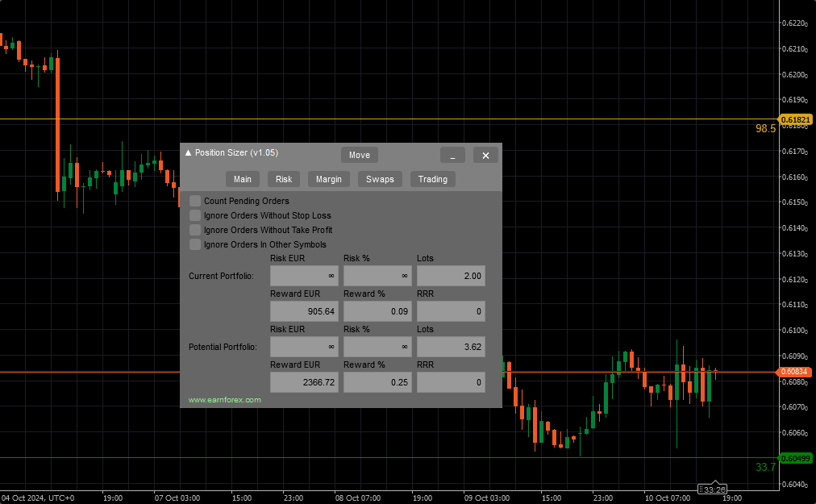
Task: Close the Position Sizer panel
Action: (485, 156)
